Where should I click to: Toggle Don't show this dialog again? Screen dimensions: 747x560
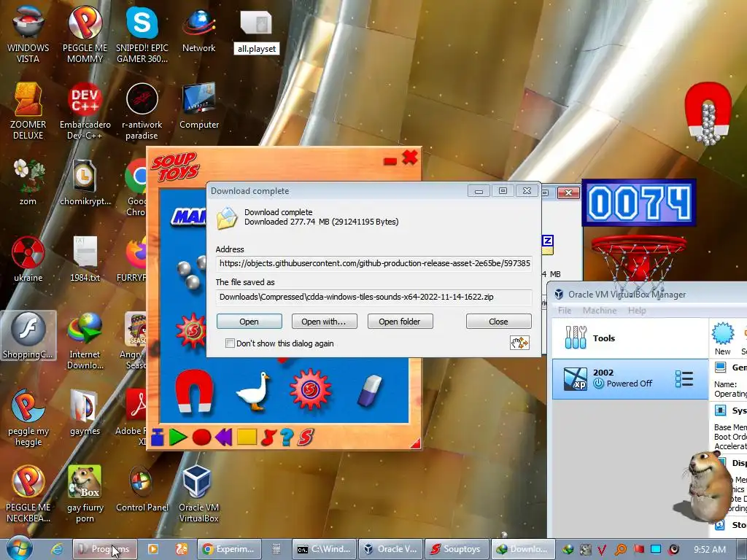pyautogui.click(x=230, y=343)
